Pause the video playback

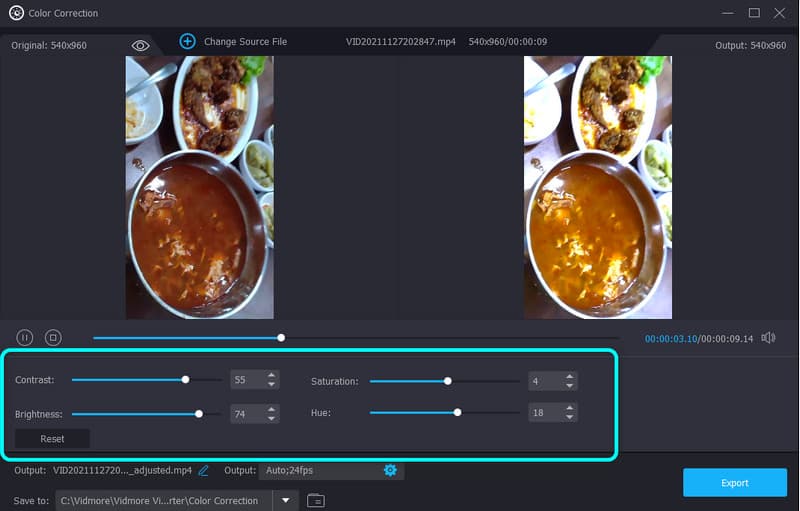point(25,338)
